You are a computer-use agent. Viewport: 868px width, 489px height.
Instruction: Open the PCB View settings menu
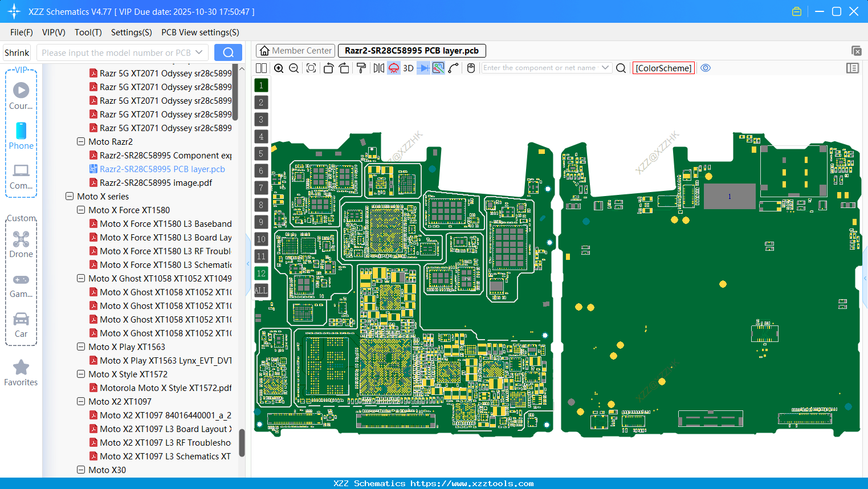pyautogui.click(x=199, y=32)
